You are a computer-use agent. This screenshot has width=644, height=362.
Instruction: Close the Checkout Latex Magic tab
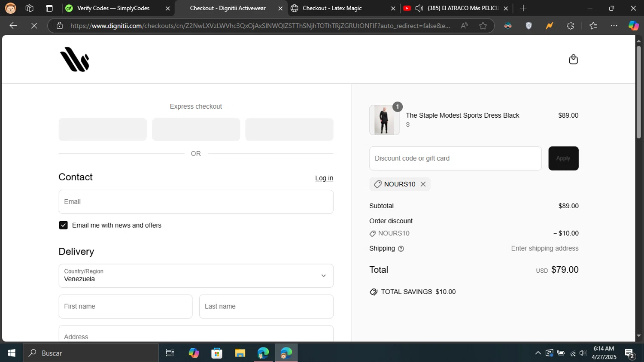tap(393, 8)
